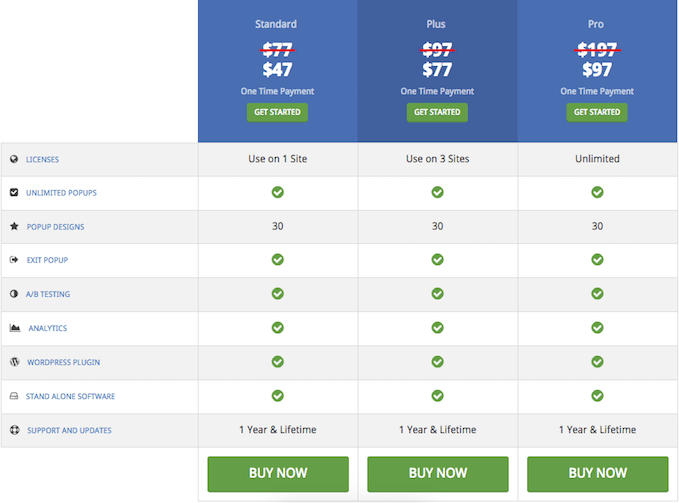Click Buy Now for the Pro plan
The width and height of the screenshot is (679, 503).
(x=598, y=474)
